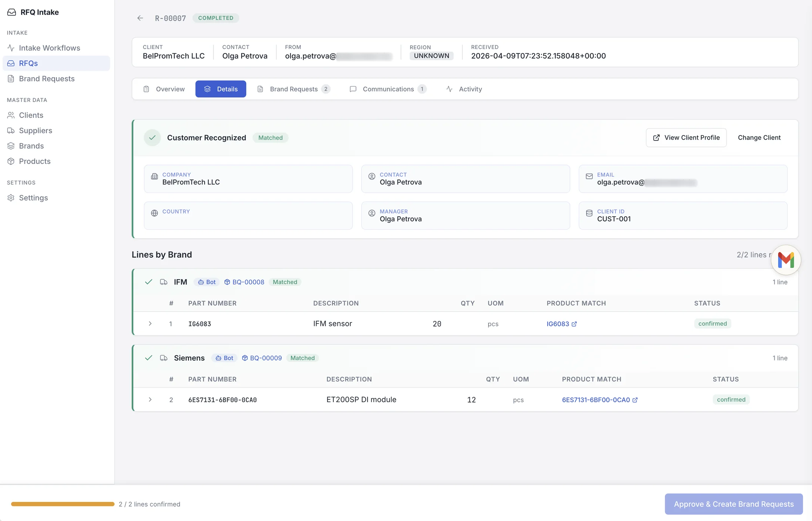Image resolution: width=812 pixels, height=521 pixels.
Task: Open BQ-00008 brand request link
Action: (x=244, y=282)
